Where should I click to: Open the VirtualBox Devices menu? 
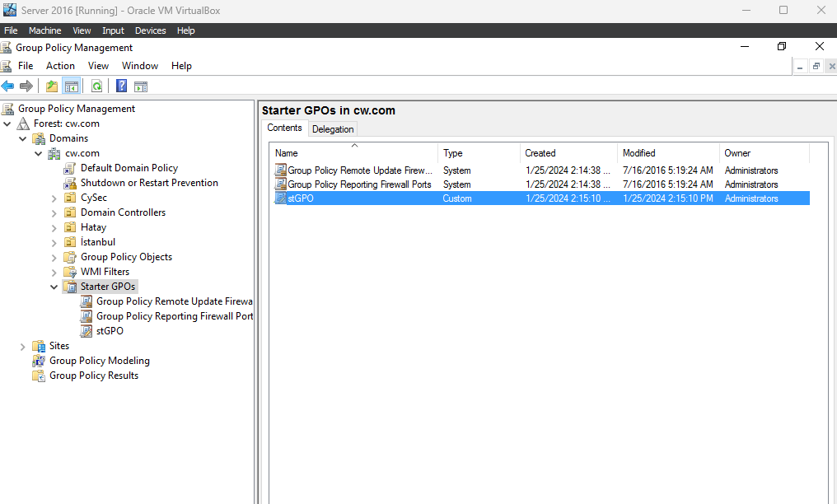pyautogui.click(x=151, y=30)
